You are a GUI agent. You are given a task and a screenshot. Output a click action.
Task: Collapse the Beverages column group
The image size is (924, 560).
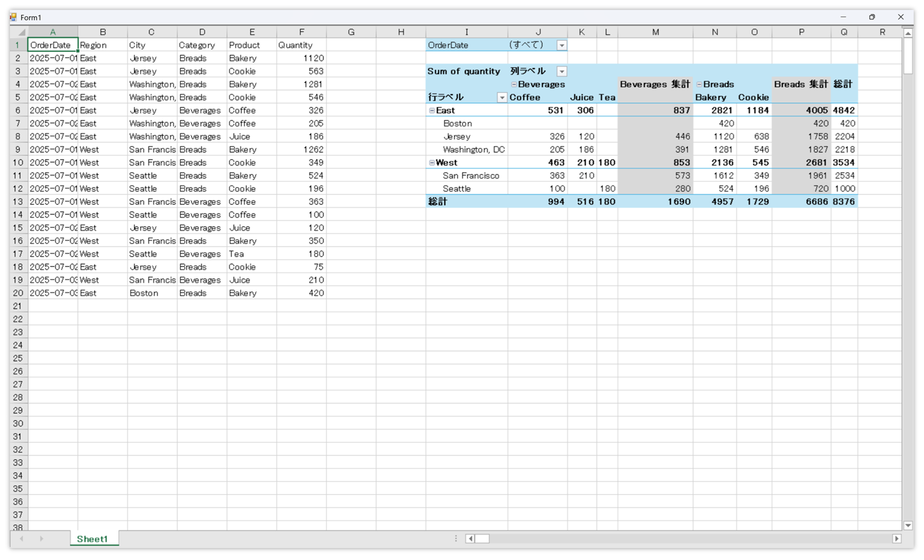click(x=514, y=85)
